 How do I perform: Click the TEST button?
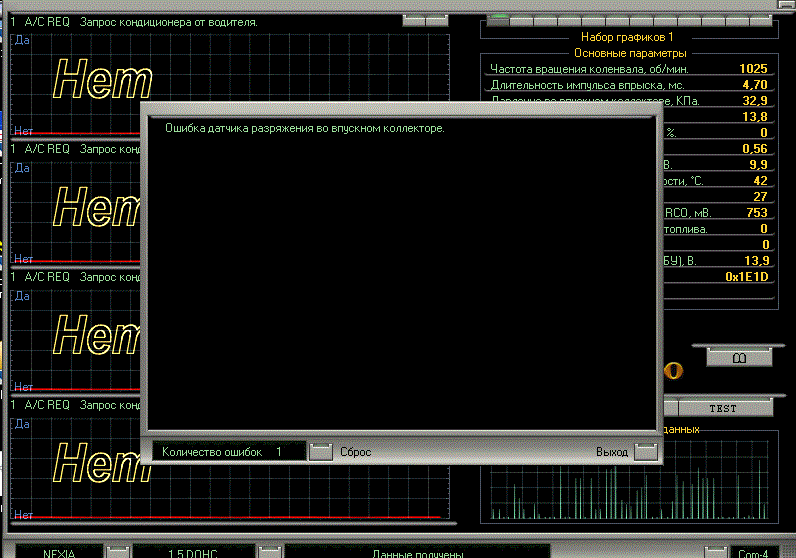(725, 408)
